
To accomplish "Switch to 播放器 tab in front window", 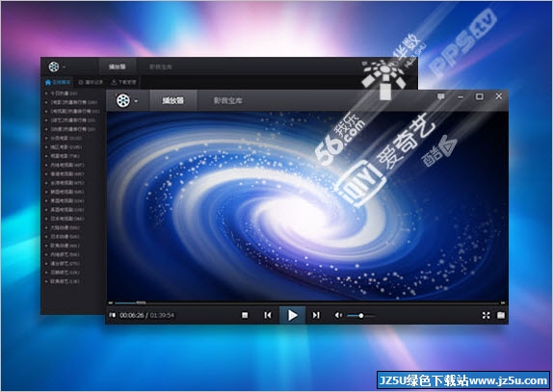I will click(172, 100).
